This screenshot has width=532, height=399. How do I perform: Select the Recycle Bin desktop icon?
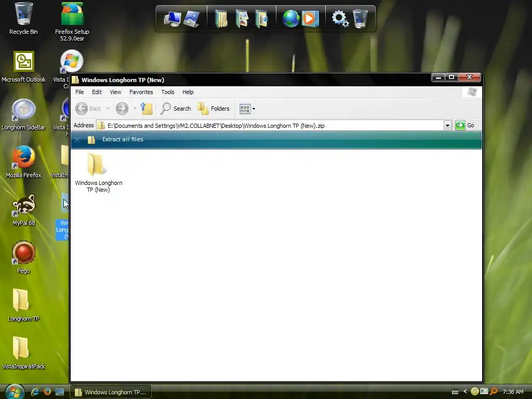pyautogui.click(x=23, y=19)
